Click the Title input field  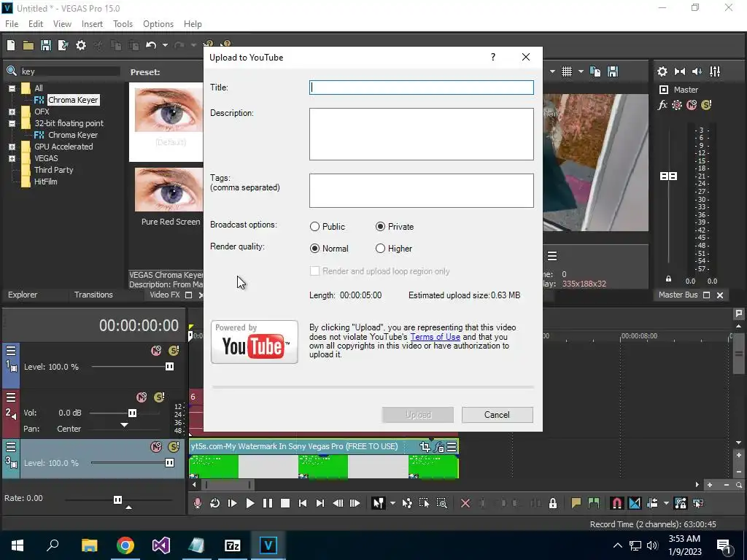click(421, 87)
